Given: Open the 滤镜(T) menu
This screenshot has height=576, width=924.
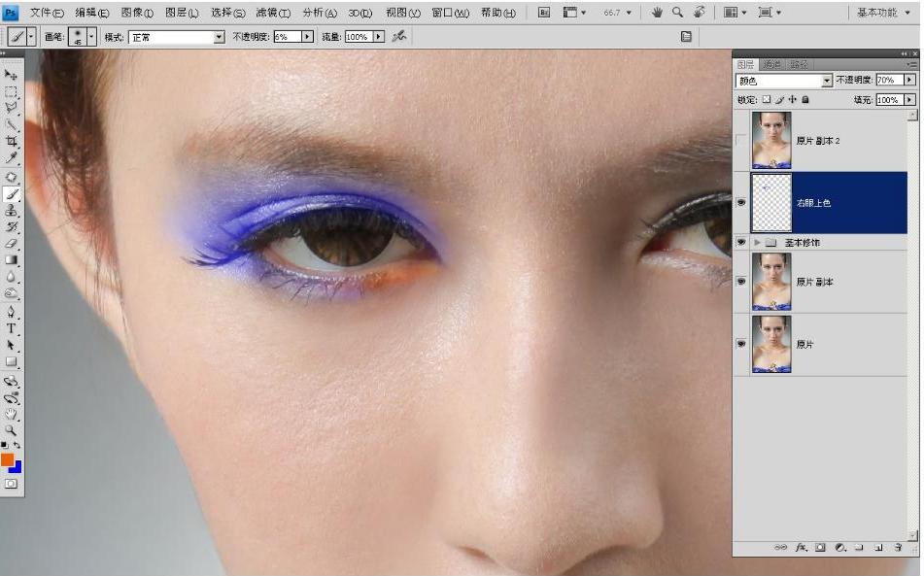Looking at the screenshot, I should click(x=273, y=13).
